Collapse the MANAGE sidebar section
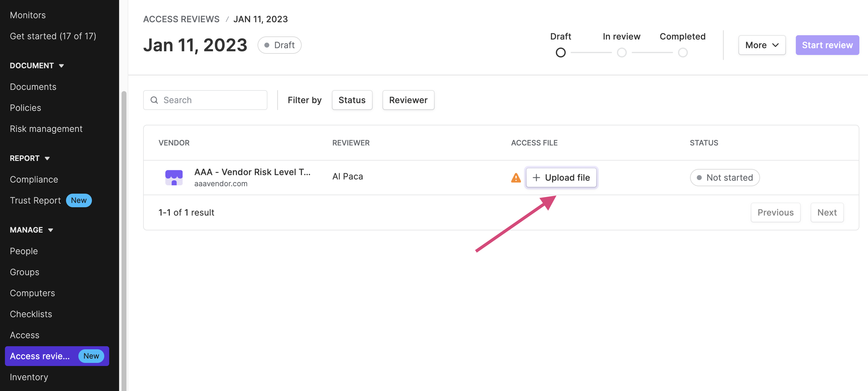Viewport: 868px width, 391px height. pos(31,230)
